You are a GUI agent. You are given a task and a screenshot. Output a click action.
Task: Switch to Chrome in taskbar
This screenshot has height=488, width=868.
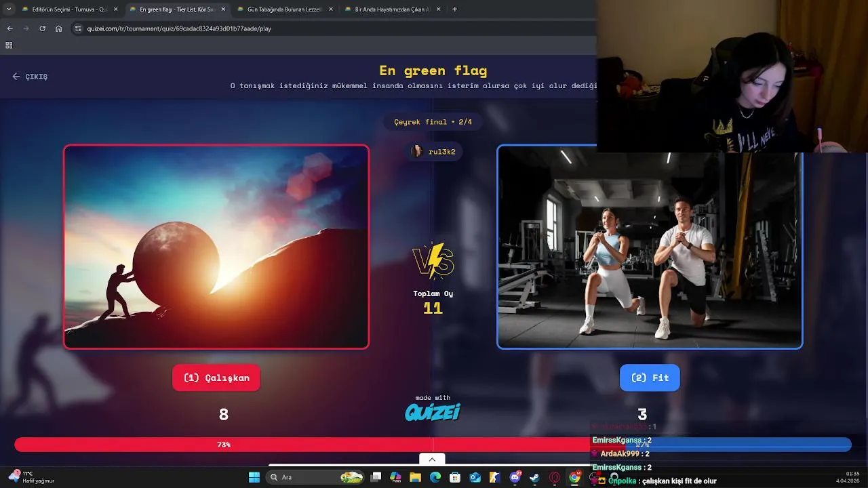[x=574, y=477]
